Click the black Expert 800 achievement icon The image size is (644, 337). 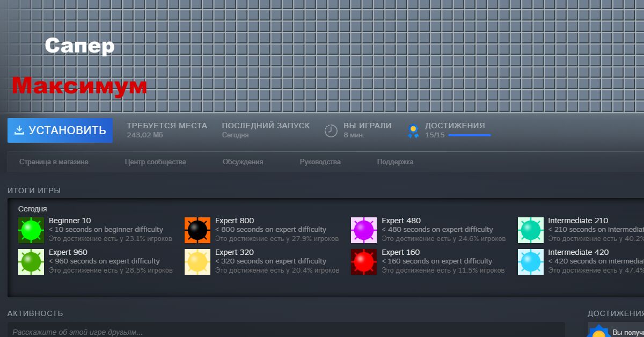[x=197, y=230]
